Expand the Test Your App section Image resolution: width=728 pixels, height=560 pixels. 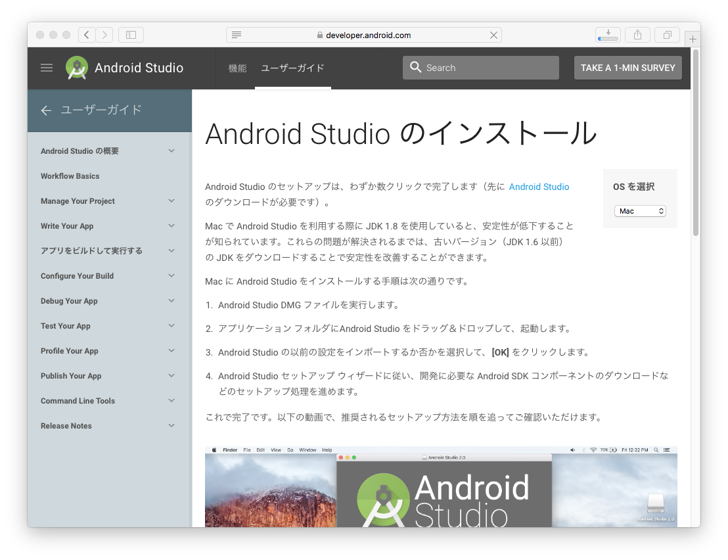[171, 326]
